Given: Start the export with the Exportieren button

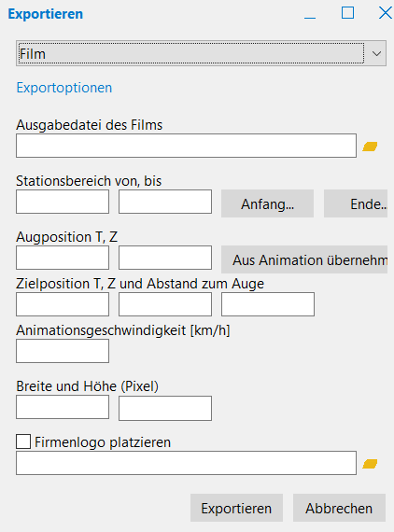Looking at the screenshot, I should (236, 508).
